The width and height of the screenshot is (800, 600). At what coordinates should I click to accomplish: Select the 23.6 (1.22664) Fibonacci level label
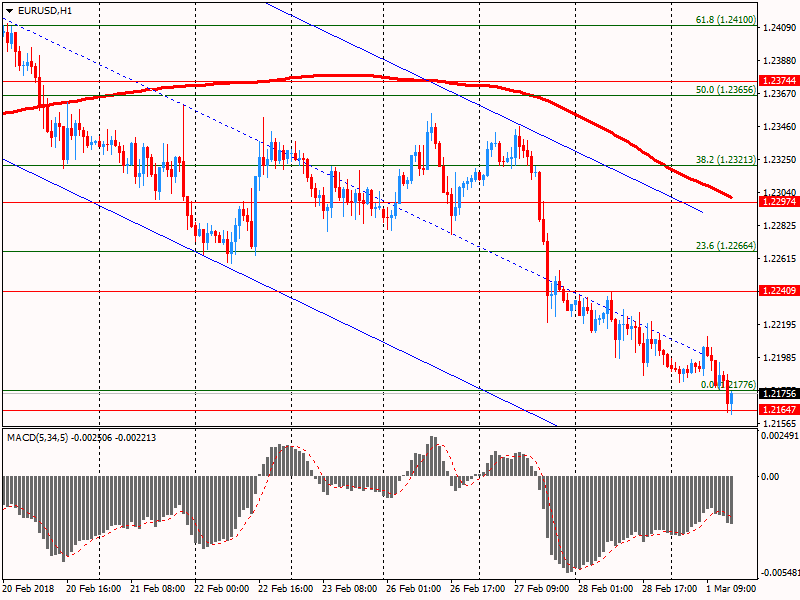point(725,245)
